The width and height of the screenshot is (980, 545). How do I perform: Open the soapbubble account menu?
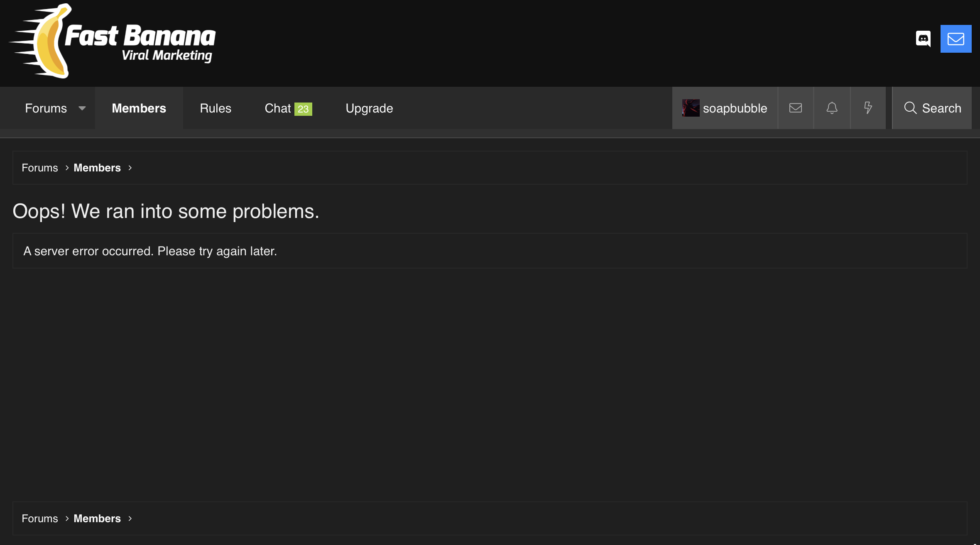coord(735,108)
